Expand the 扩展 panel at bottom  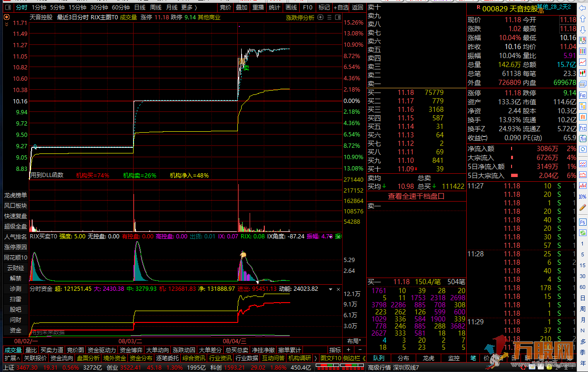[10, 358]
